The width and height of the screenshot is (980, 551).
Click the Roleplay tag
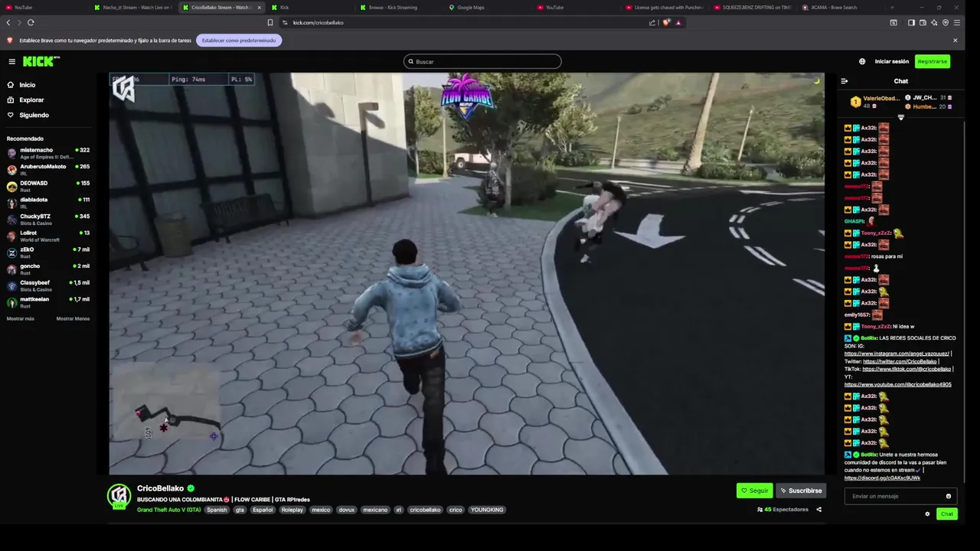(292, 510)
